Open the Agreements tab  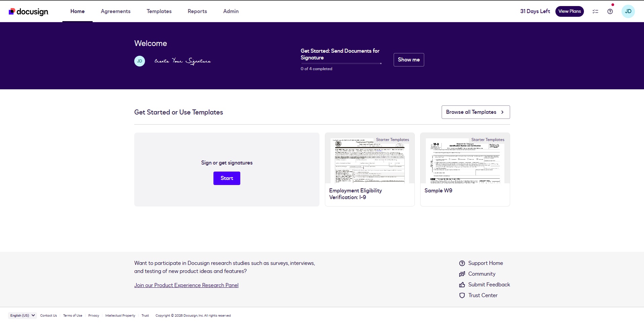116,11
